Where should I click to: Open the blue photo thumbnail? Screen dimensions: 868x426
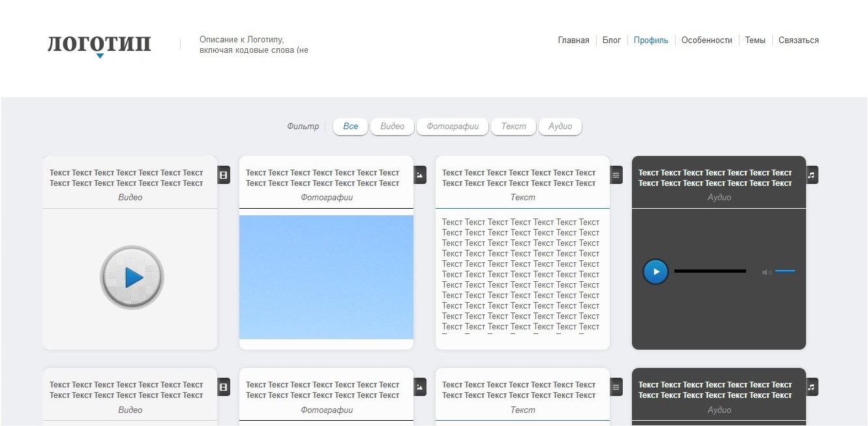(x=326, y=277)
